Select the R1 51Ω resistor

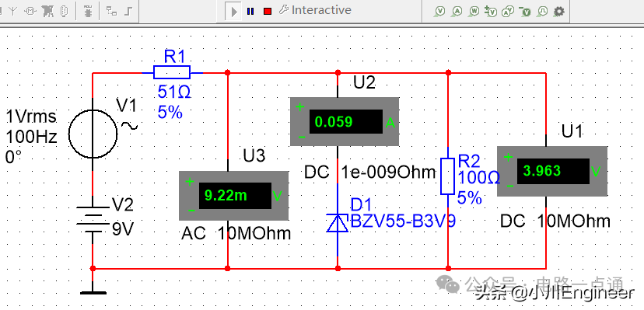[x=172, y=72]
